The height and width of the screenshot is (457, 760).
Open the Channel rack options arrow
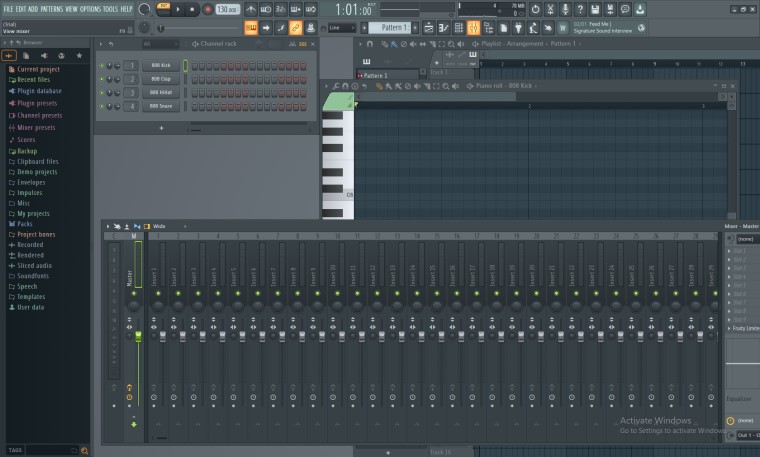point(101,44)
